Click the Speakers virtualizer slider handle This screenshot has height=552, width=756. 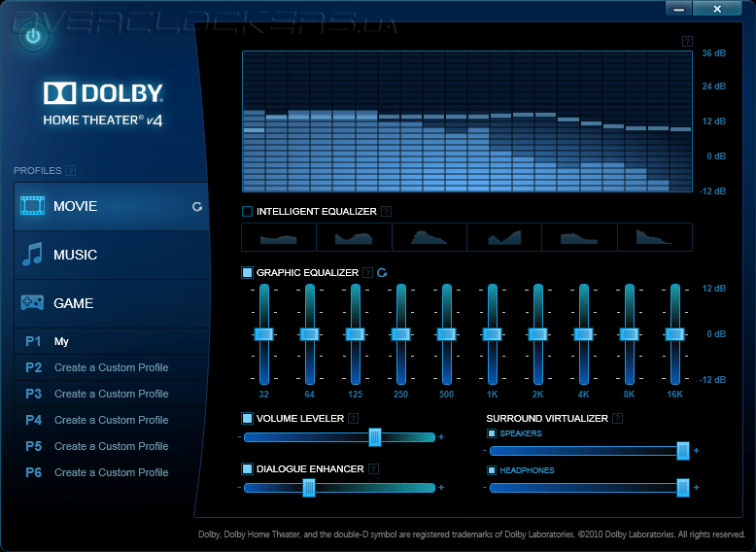tap(683, 451)
